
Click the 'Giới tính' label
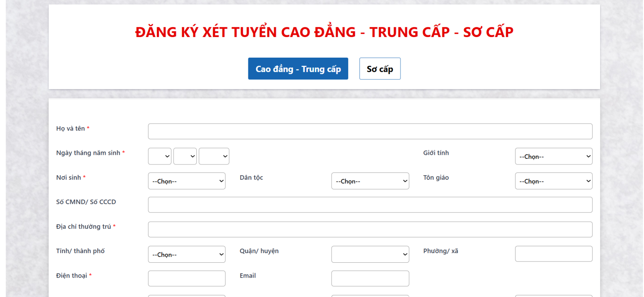[436, 153]
